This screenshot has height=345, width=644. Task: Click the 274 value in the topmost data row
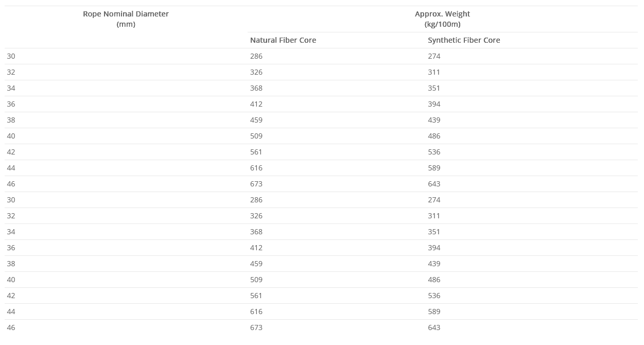[x=434, y=56]
